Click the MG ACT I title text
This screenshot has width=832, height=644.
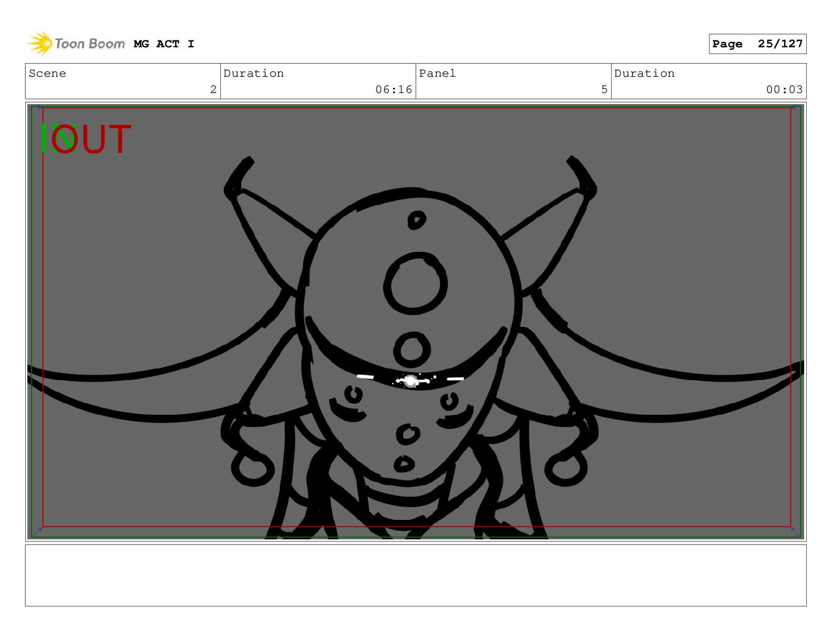pos(164,44)
